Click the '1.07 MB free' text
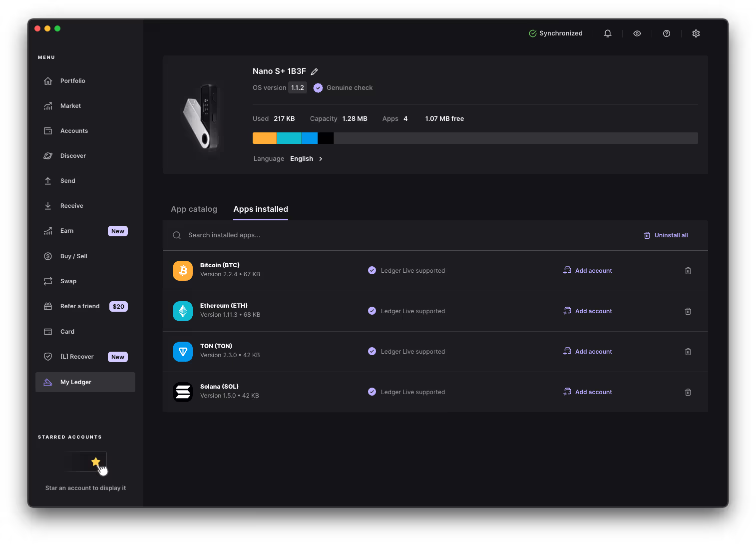Viewport: 756px width, 544px height. (444, 119)
